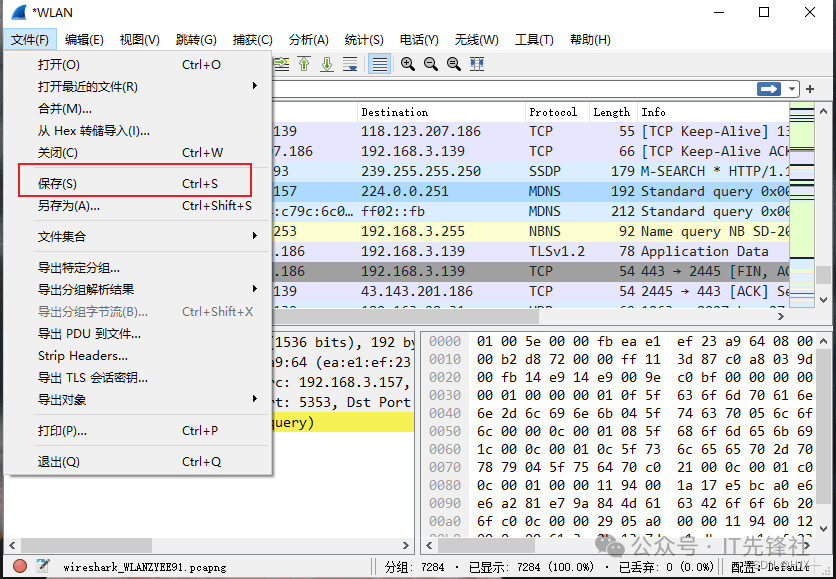Apply display filter with blue arrow button
The image size is (836, 579).
tap(769, 89)
